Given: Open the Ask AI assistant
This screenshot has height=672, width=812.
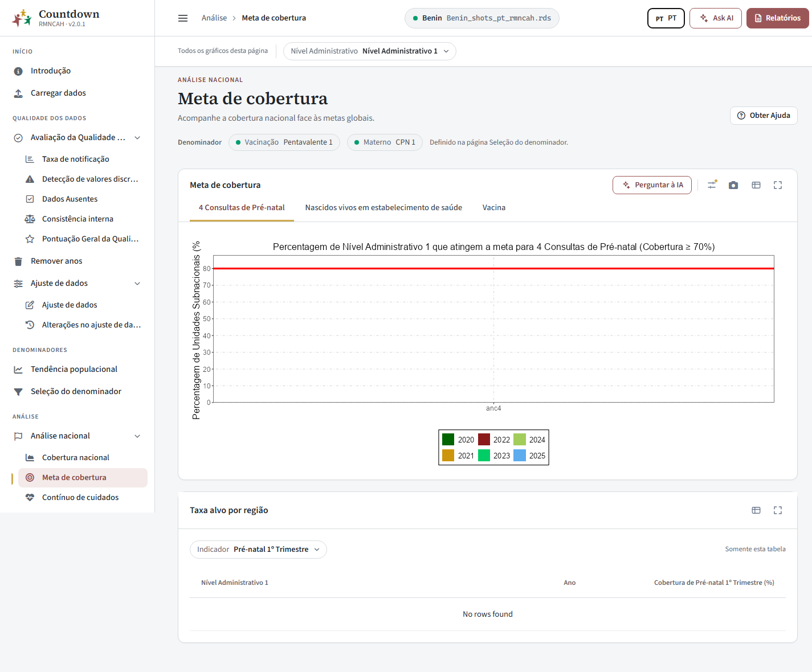Looking at the screenshot, I should pos(716,18).
